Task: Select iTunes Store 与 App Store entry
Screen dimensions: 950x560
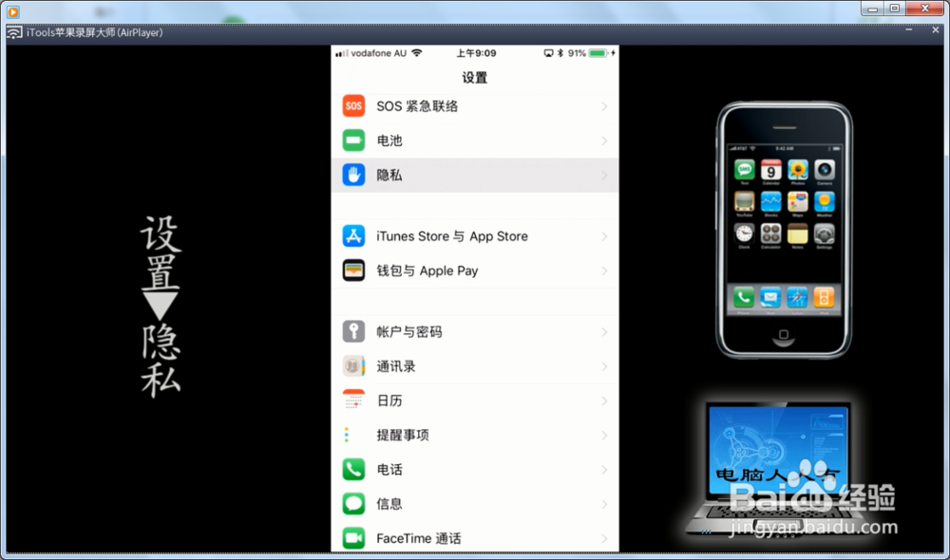Action: 475,236
